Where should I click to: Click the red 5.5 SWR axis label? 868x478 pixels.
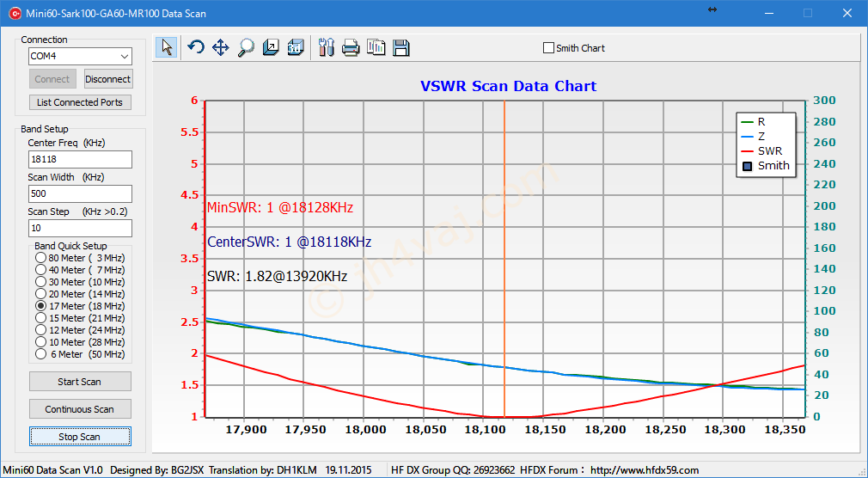tap(189, 132)
